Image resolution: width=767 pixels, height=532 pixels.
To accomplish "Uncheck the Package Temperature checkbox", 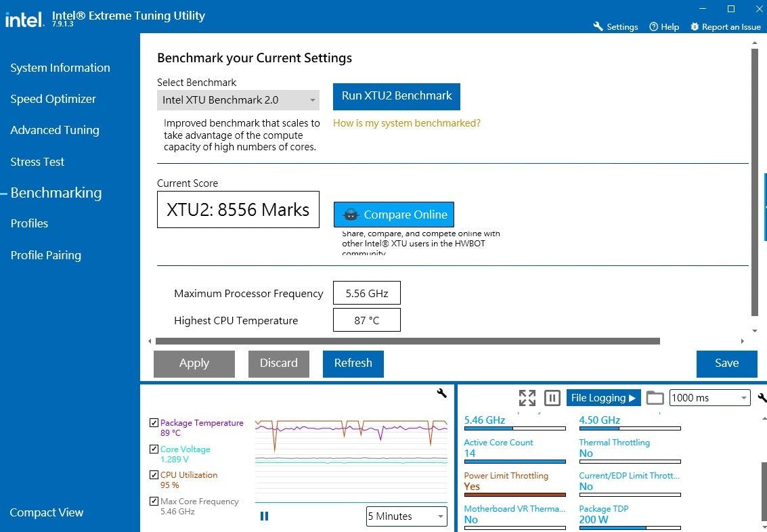I will [x=154, y=423].
